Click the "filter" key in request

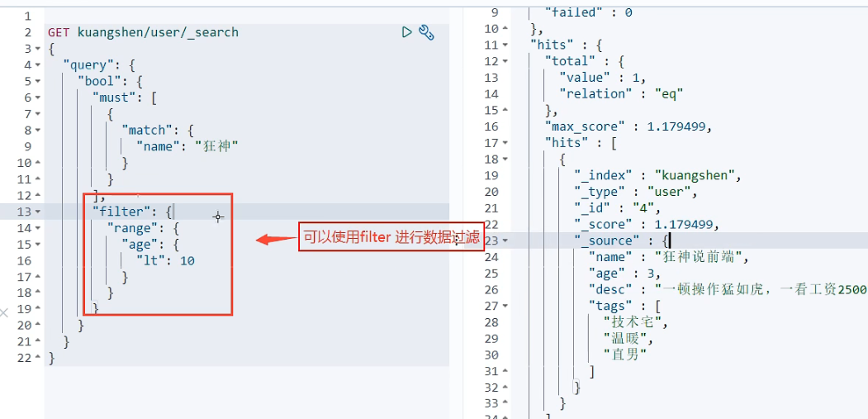[121, 212]
